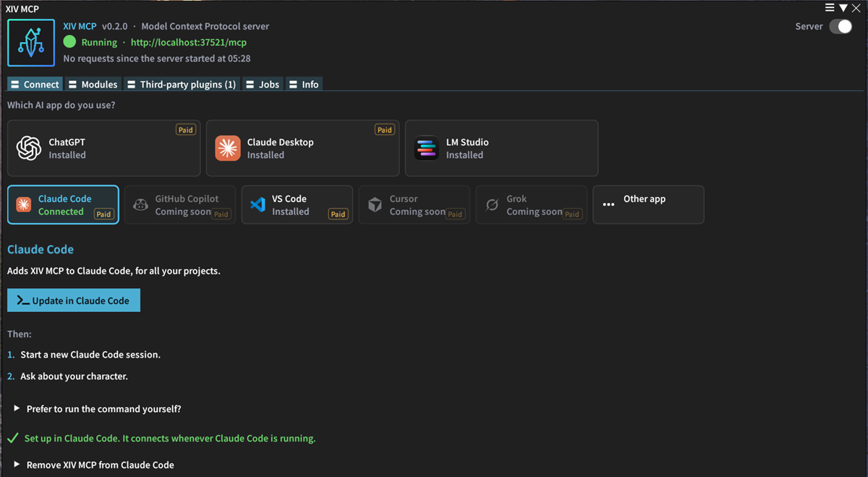Click the Cursor cube icon
This screenshot has height=477, width=868.
pyautogui.click(x=375, y=205)
